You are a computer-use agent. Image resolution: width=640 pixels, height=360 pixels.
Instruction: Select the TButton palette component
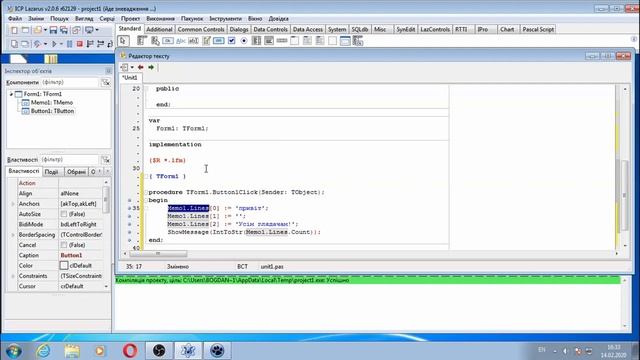click(167, 41)
